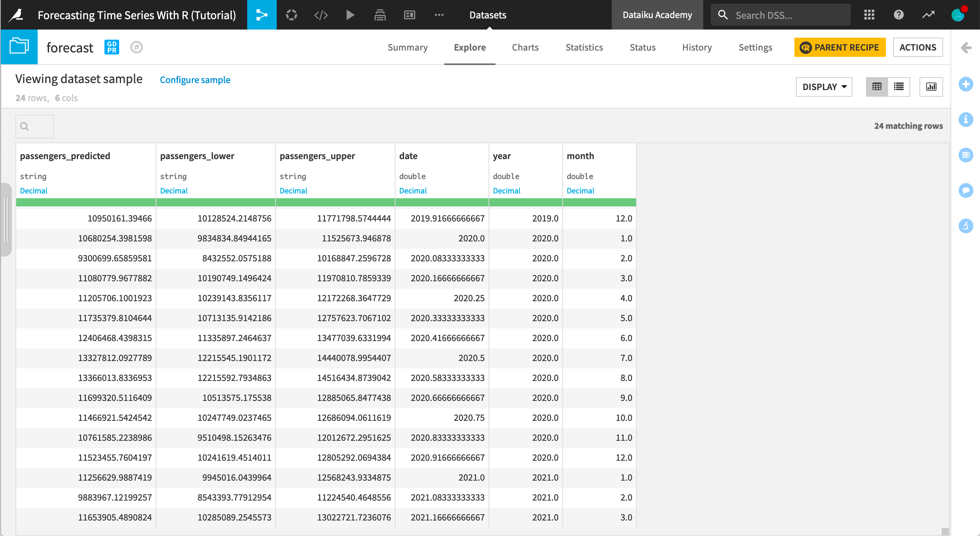The width and height of the screenshot is (980, 536).
Task: Click the forecast dataset name
Action: [x=70, y=48]
